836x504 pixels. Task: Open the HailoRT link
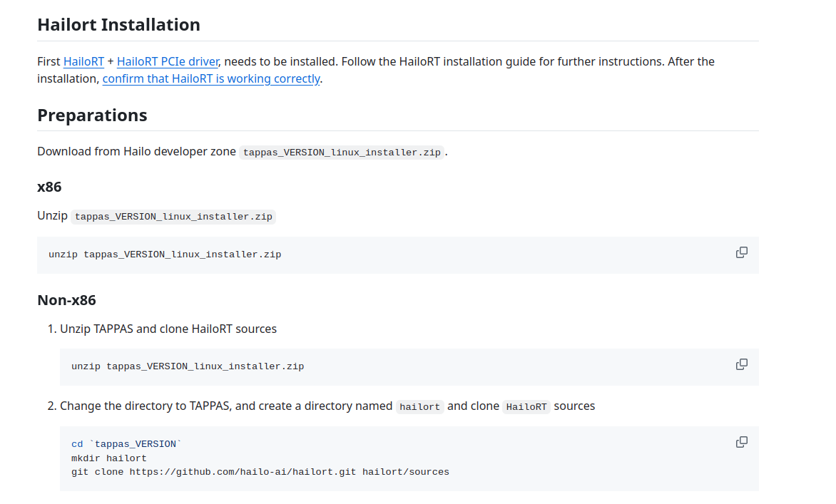pos(83,62)
